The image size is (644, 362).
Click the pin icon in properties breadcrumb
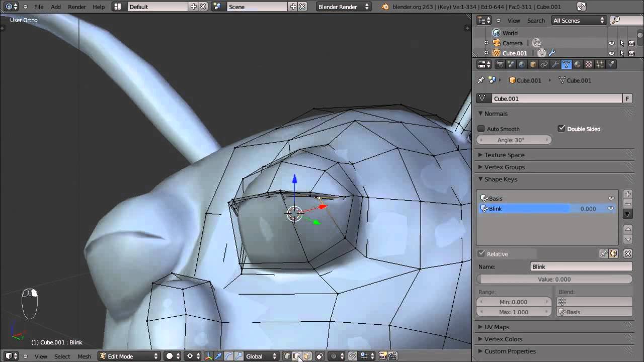click(x=480, y=80)
